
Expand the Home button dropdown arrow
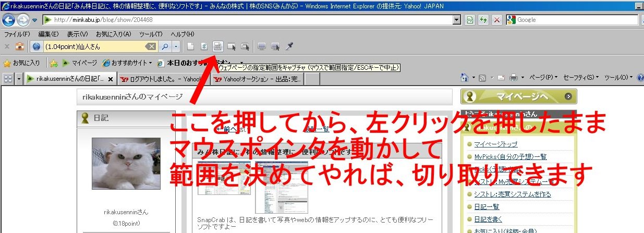click(474, 78)
